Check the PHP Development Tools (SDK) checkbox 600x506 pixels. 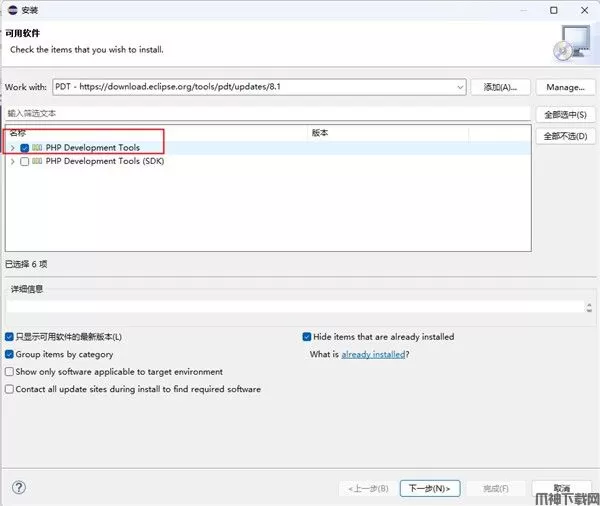[25, 162]
